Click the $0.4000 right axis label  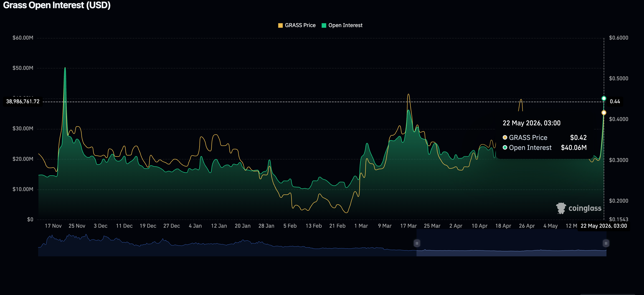[619, 119]
